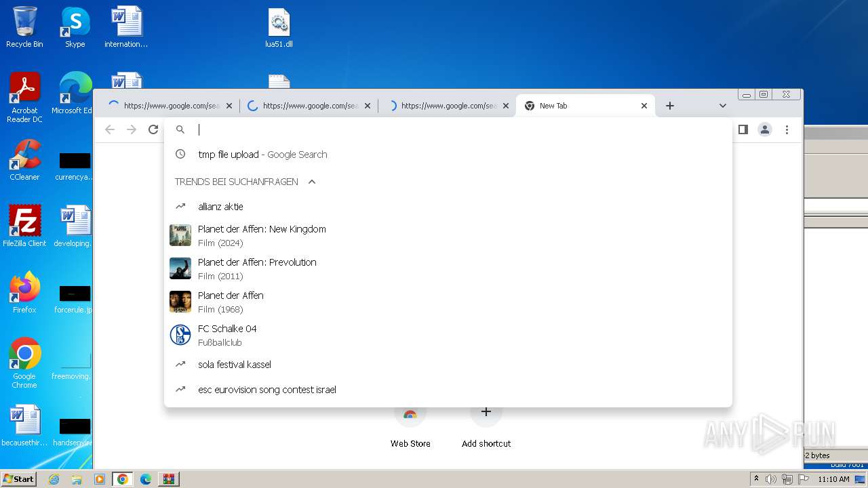This screenshot has height=488, width=868.
Task: Select the lua51.dll file icon
Action: pyautogui.click(x=279, y=27)
